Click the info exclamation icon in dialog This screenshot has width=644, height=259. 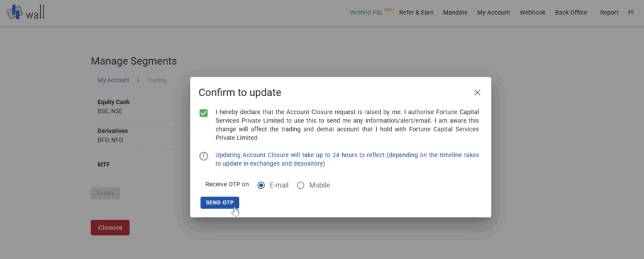coord(203,156)
